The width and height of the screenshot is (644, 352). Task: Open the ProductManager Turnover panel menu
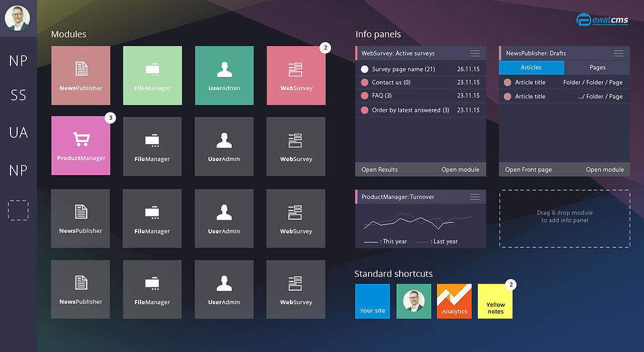[474, 197]
